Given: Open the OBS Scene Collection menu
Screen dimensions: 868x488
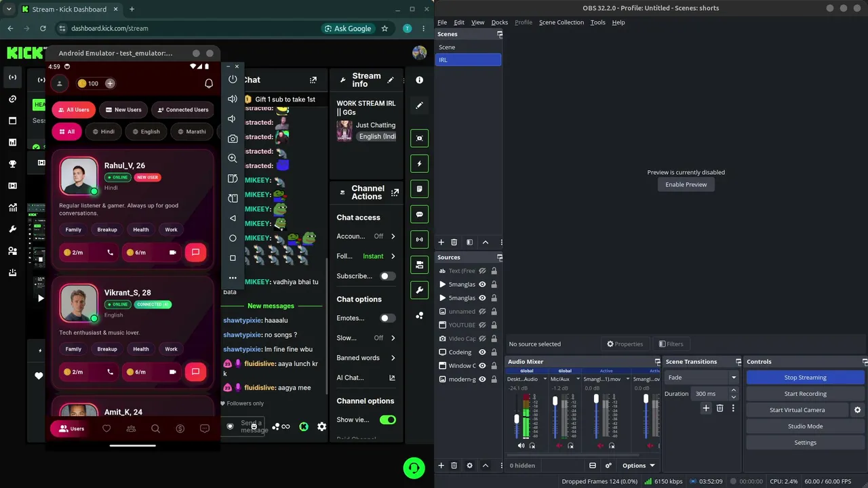Looking at the screenshot, I should (x=561, y=22).
